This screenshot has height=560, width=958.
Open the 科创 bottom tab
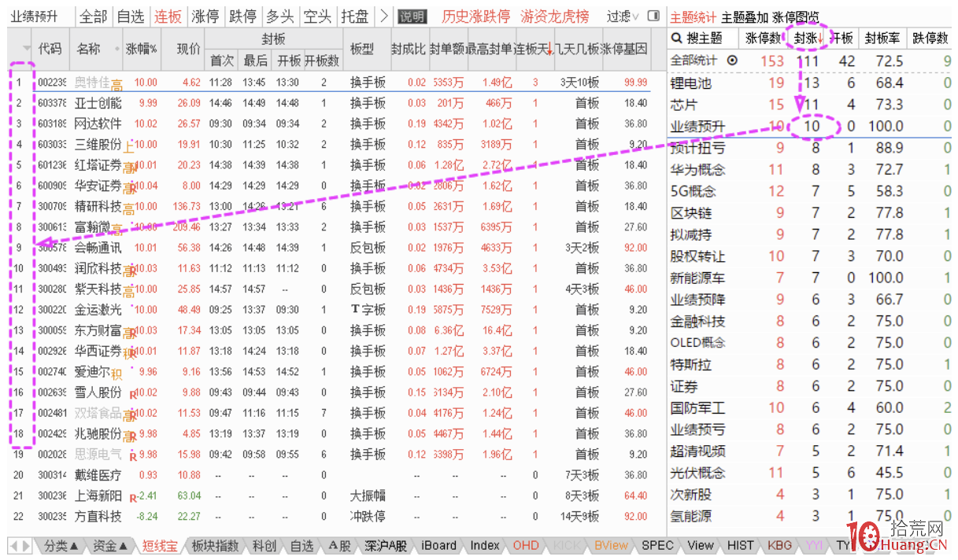pos(264,546)
